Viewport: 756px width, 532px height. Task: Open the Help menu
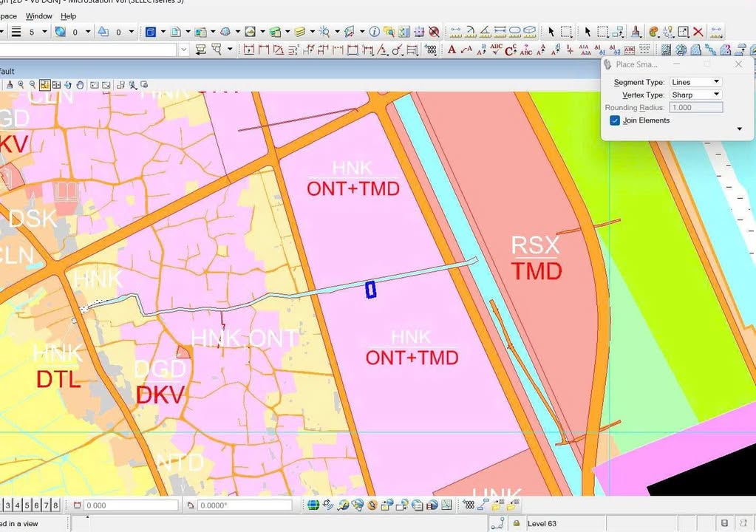coord(67,16)
